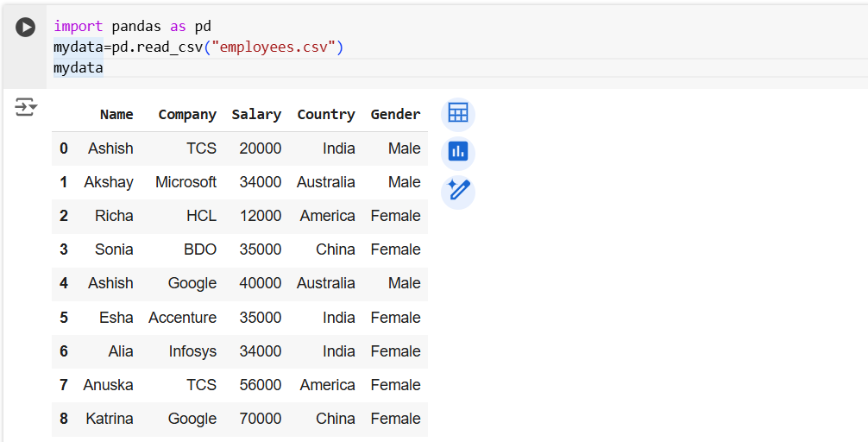Convert dataframe to interactive table
The width and height of the screenshot is (868, 442).
457,114
